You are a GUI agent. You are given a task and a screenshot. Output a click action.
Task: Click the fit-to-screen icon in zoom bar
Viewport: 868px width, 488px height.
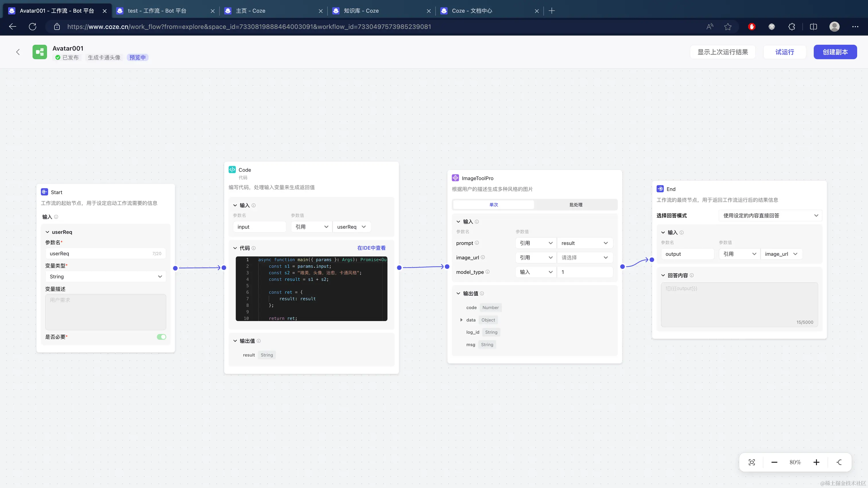[752, 462]
